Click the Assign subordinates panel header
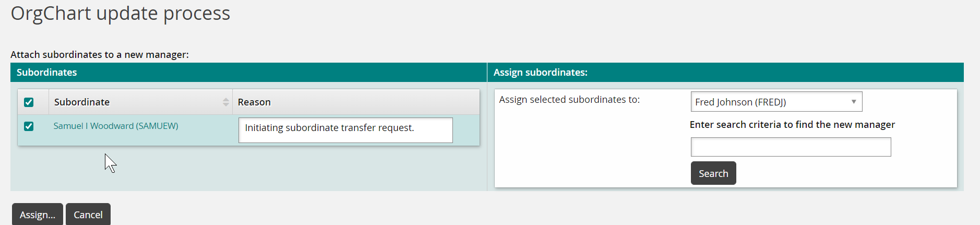 (541, 73)
